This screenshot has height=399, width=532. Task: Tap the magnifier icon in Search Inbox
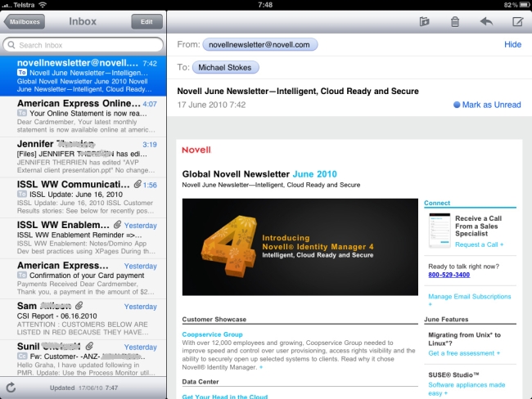(11, 45)
